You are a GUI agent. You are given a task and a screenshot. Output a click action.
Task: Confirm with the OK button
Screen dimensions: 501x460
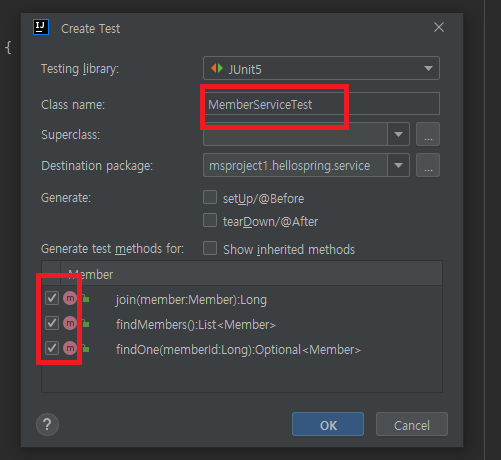(x=328, y=424)
